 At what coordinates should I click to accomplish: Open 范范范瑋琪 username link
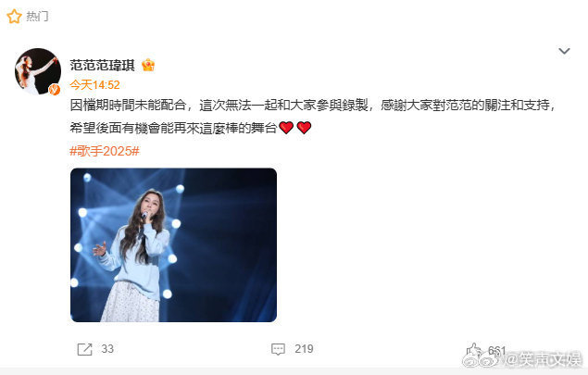tap(102, 65)
